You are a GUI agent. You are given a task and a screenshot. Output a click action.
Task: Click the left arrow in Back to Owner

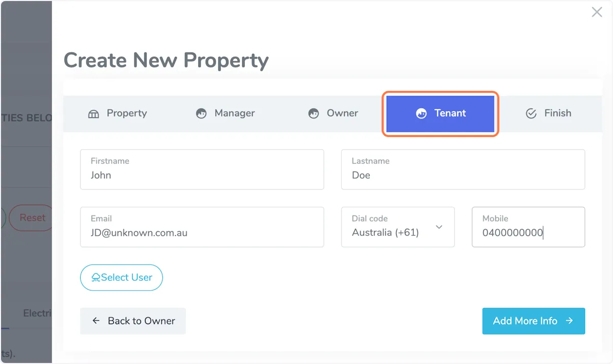tap(96, 321)
